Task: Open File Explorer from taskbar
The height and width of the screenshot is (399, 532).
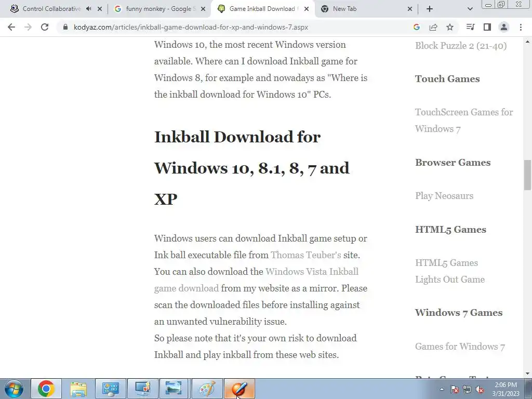Action: point(78,389)
